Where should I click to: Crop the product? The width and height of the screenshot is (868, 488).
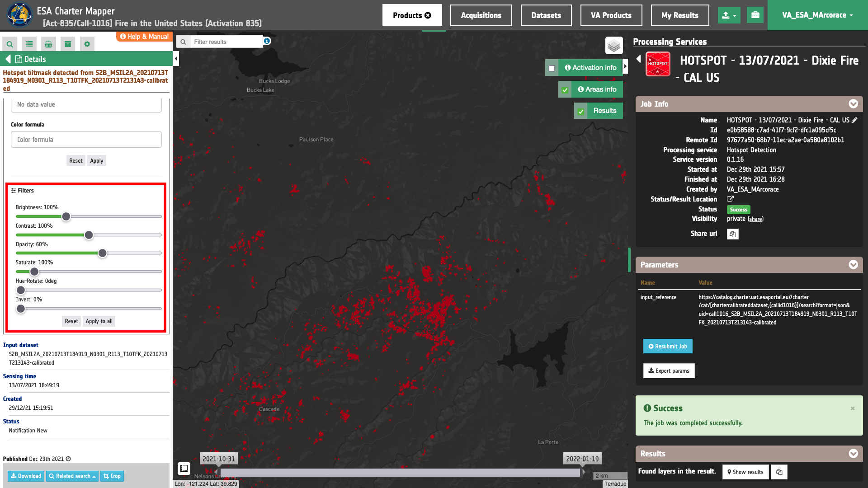click(112, 476)
